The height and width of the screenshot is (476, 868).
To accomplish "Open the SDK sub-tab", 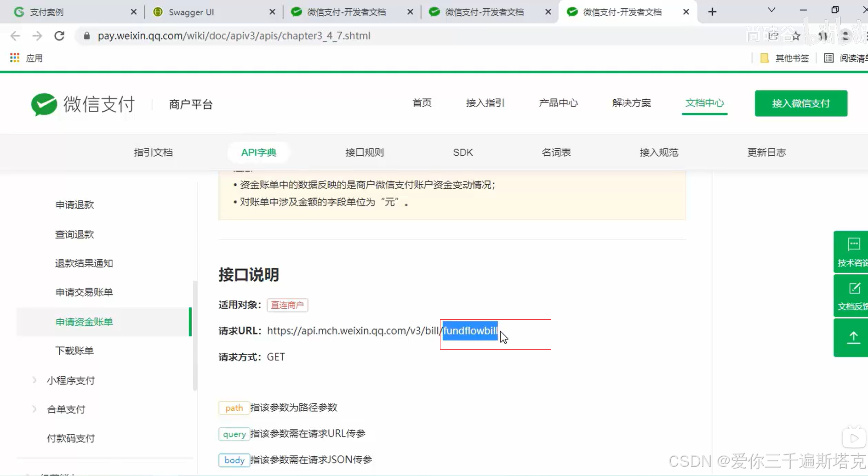I will click(463, 153).
